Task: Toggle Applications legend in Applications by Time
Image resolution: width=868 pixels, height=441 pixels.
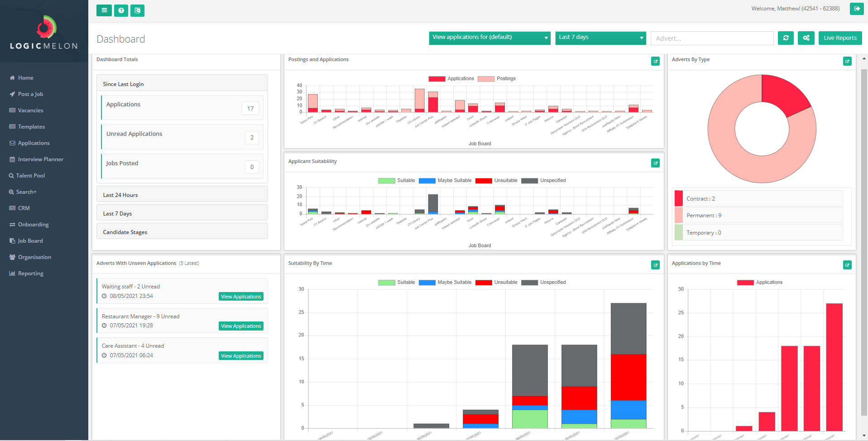Action: point(759,283)
